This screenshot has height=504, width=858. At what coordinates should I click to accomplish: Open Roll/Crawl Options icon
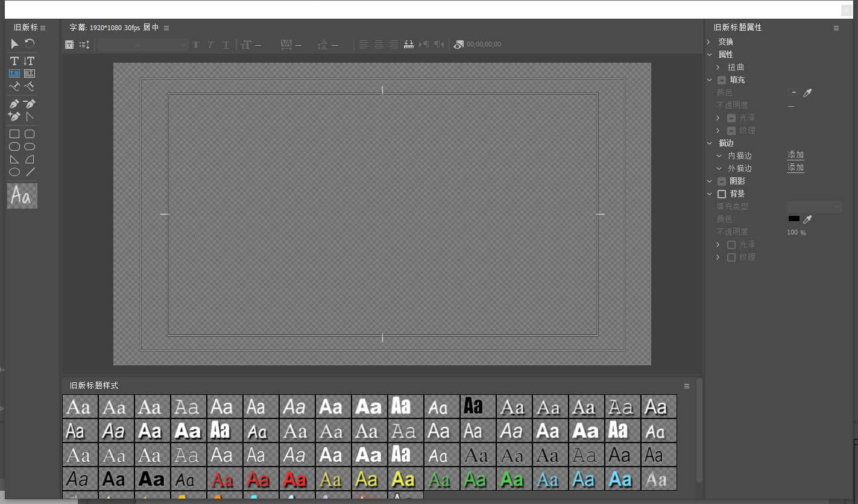pyautogui.click(x=84, y=45)
